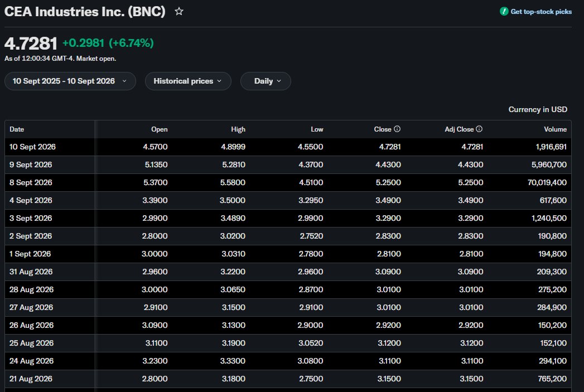Select the 2 Sept 2026 date cell
This screenshot has height=392, width=584.
pos(31,236)
